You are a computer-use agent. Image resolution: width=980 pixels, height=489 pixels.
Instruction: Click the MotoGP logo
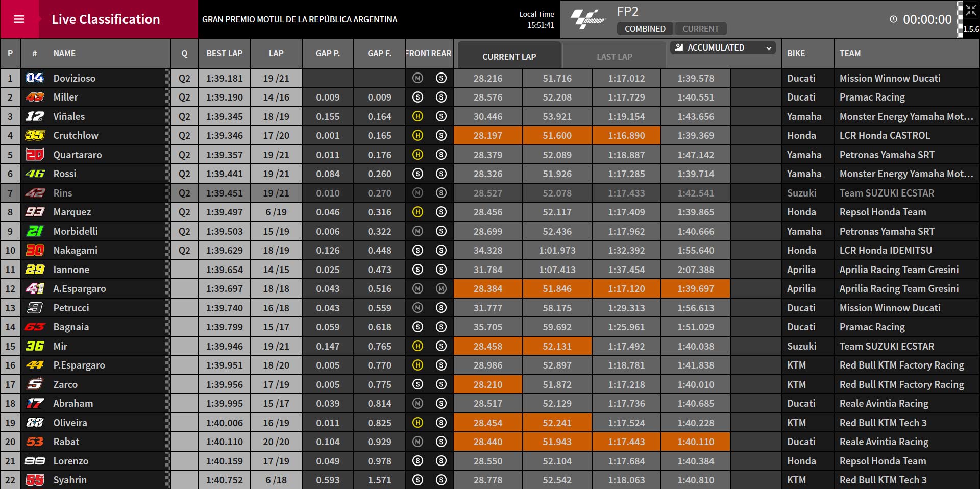[x=588, y=19]
